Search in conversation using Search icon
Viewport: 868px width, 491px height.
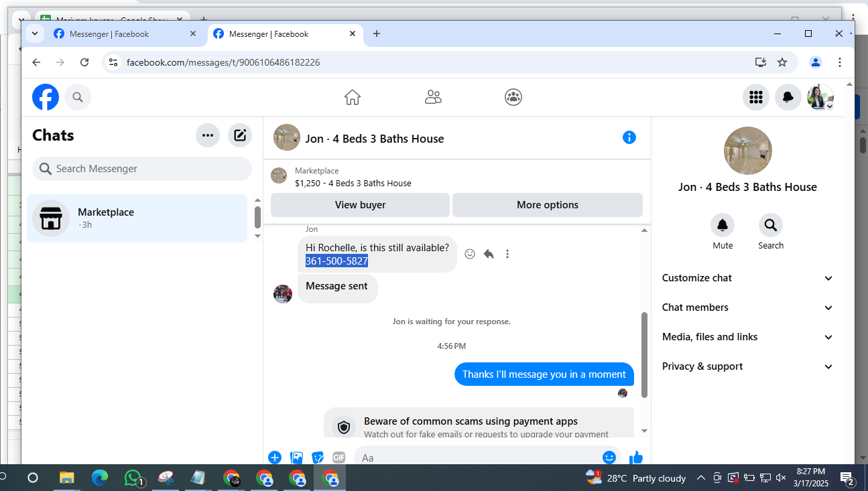coord(771,225)
